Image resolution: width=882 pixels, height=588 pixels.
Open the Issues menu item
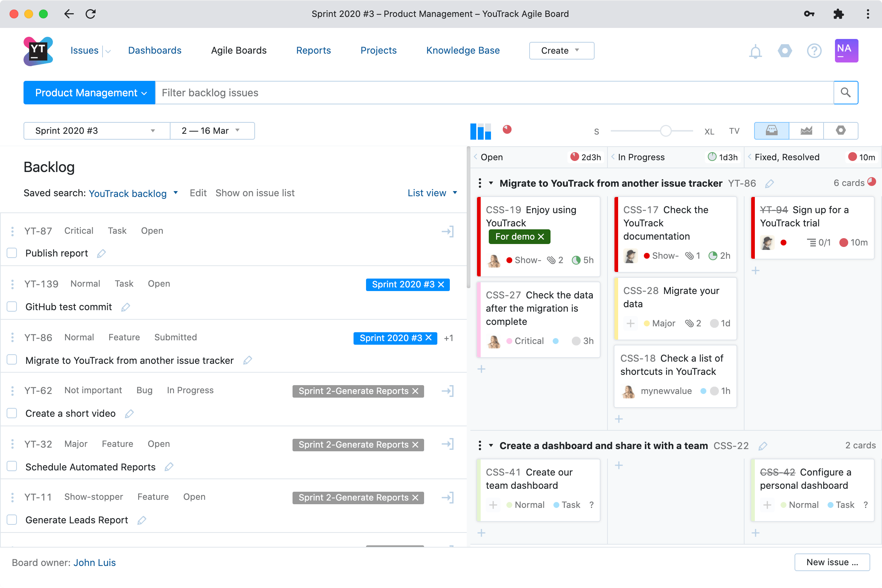pos(85,51)
